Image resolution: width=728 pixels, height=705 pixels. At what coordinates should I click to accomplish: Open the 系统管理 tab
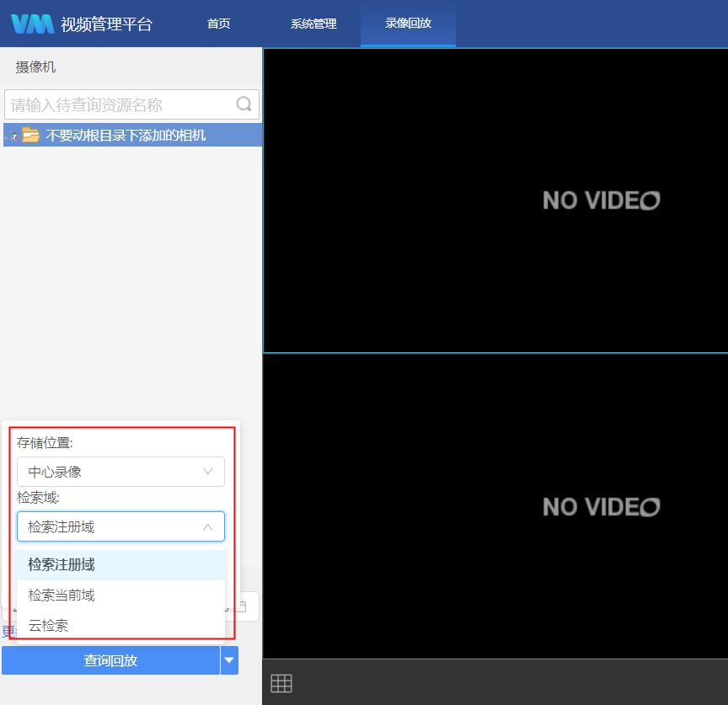313,24
